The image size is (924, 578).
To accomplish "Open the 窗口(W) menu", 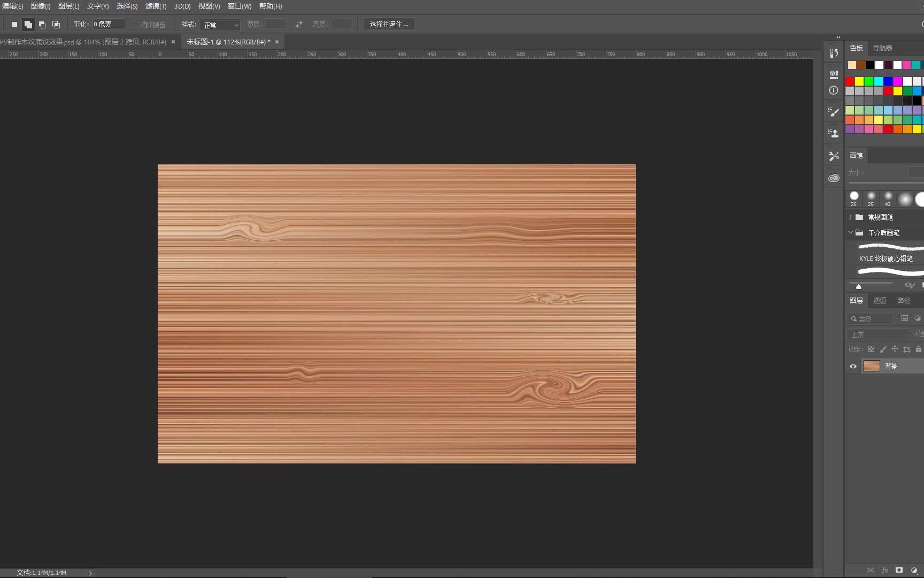I will click(240, 6).
